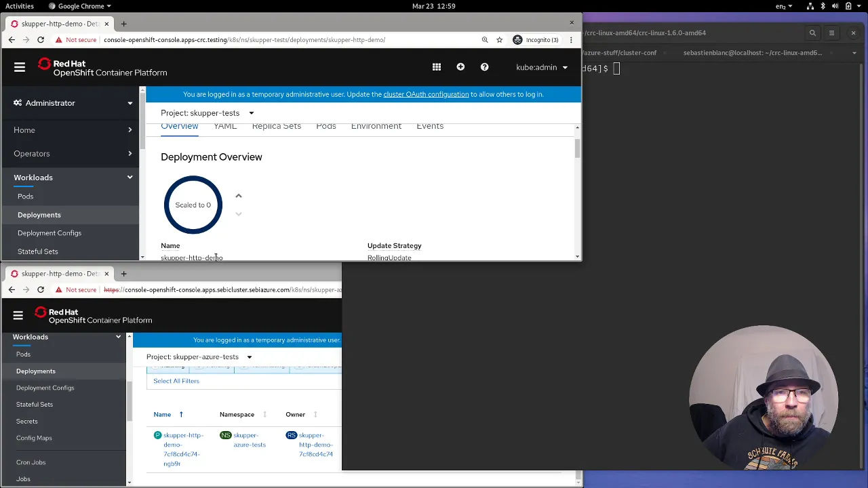Open Config Maps in bottom sidebar

(x=34, y=438)
